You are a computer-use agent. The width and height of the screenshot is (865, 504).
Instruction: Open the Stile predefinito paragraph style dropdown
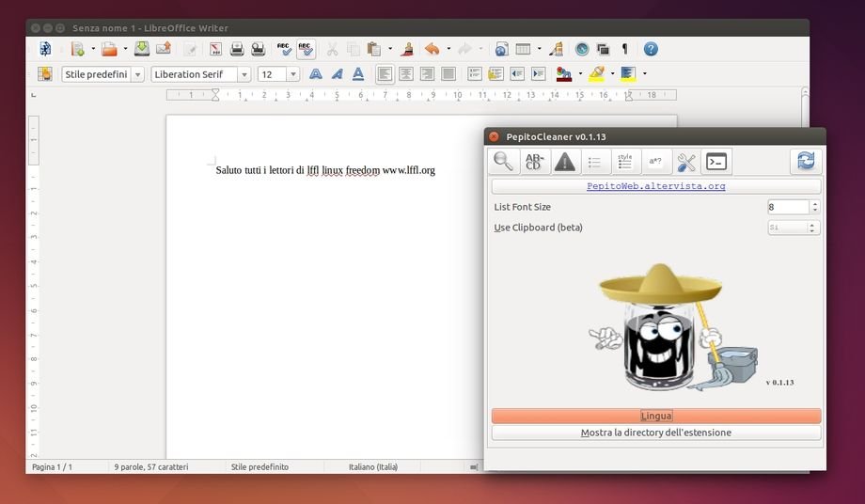(x=138, y=74)
